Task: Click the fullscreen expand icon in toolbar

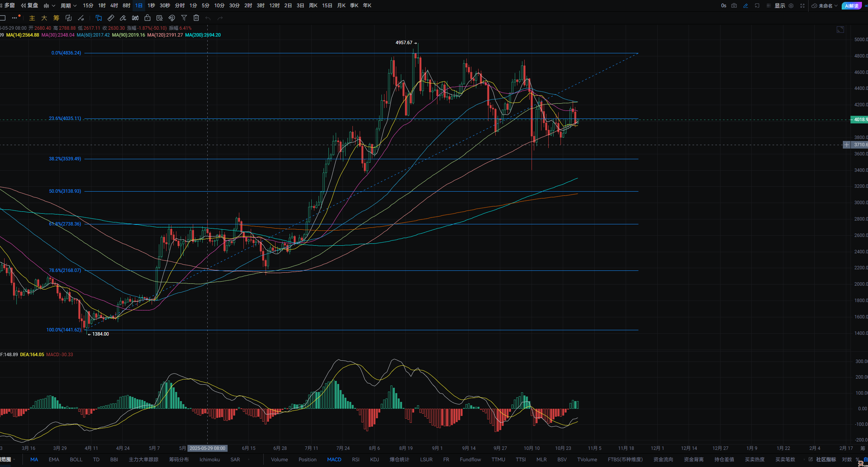Action: tap(802, 6)
